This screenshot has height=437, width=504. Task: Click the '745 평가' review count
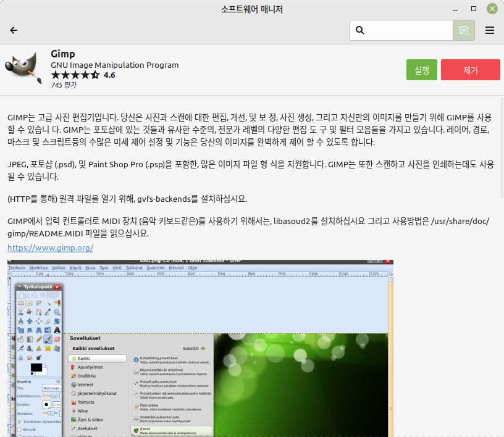[64, 85]
